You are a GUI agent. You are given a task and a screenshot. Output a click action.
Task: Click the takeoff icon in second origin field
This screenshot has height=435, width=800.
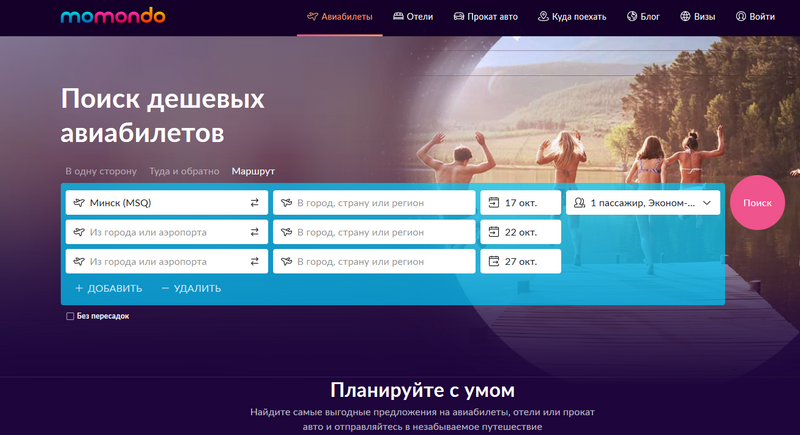[79, 232]
